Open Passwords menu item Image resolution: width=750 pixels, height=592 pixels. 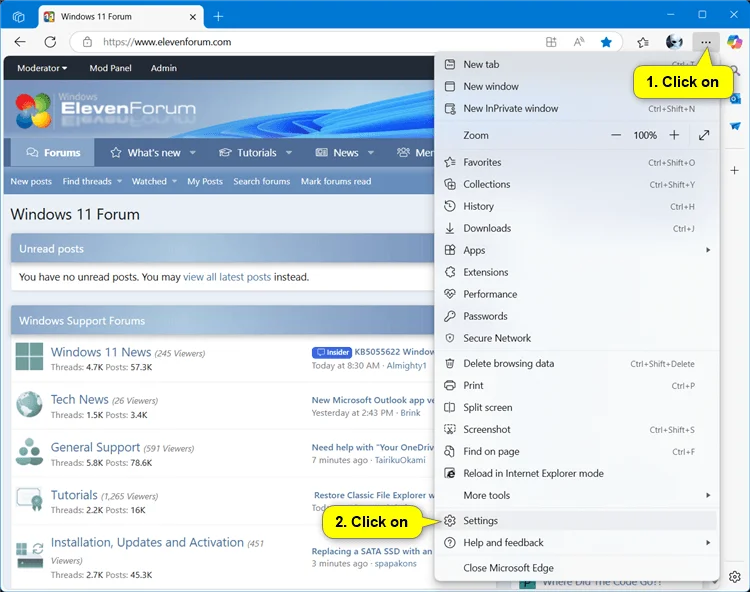[x=577, y=316]
